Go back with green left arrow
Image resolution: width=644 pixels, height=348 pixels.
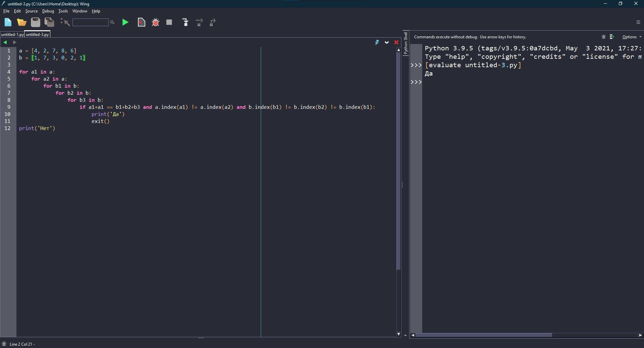coord(5,42)
